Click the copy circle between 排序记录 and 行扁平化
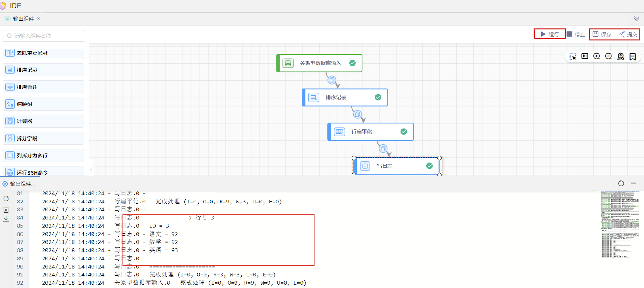This screenshot has height=288, width=644. point(357,114)
